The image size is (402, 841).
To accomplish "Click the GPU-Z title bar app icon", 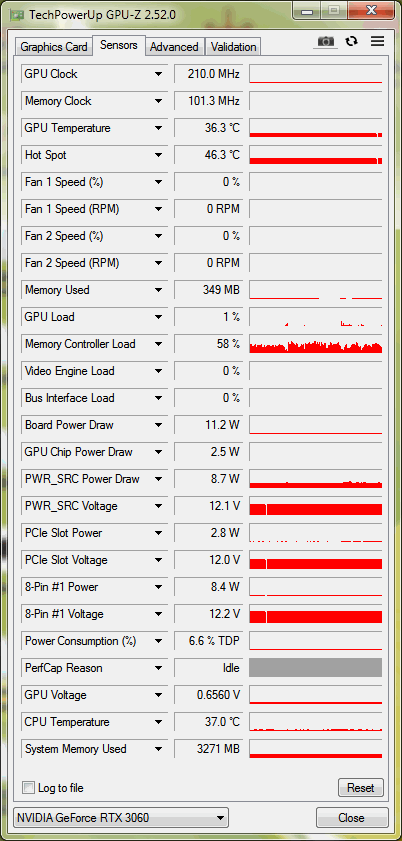I will 17,14.
